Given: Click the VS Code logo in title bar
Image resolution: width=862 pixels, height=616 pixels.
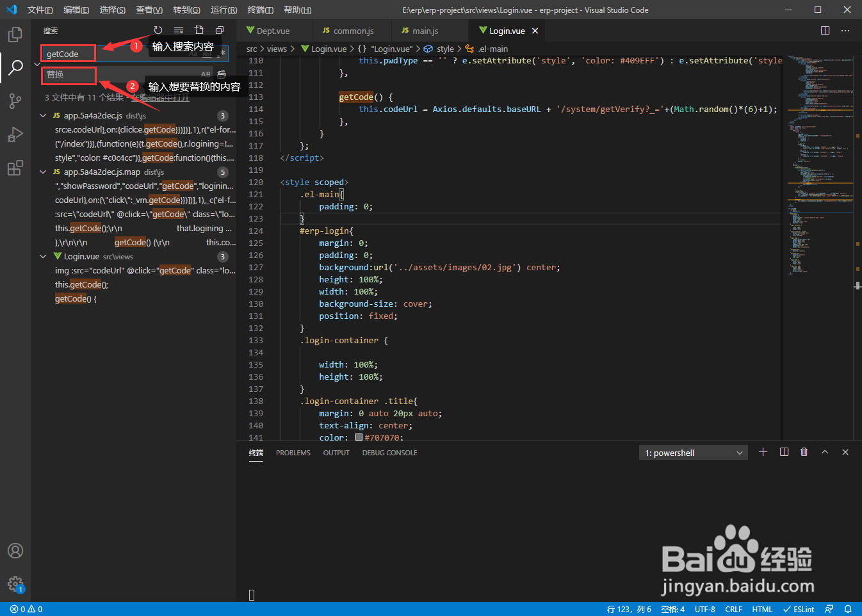Looking at the screenshot, I should [x=12, y=10].
